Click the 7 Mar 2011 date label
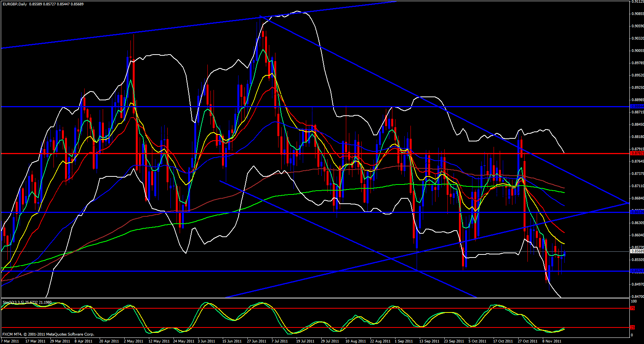Image resolution: width=644 pixels, height=344 pixels. pos(10,341)
